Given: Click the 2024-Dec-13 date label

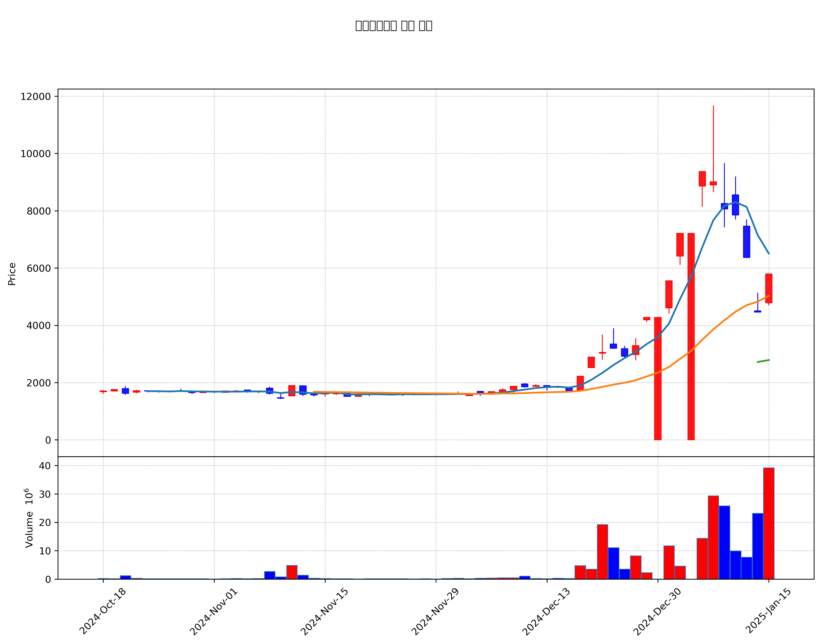Looking at the screenshot, I should pos(546,611).
